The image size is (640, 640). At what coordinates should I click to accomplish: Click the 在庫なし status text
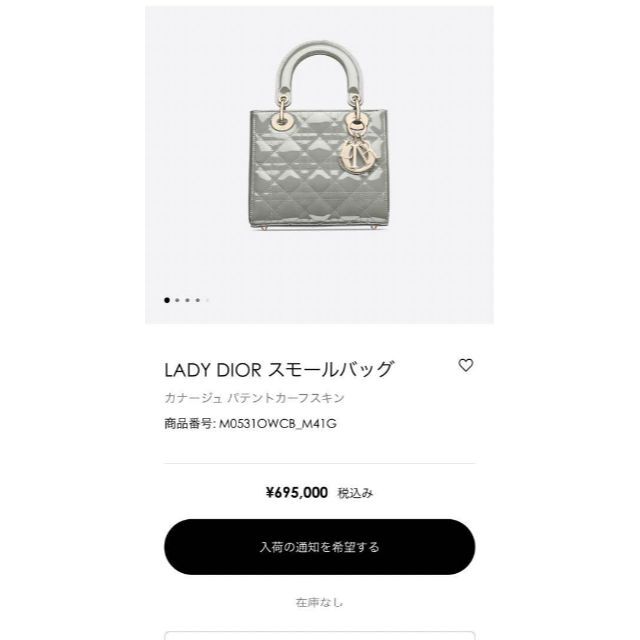(320, 602)
